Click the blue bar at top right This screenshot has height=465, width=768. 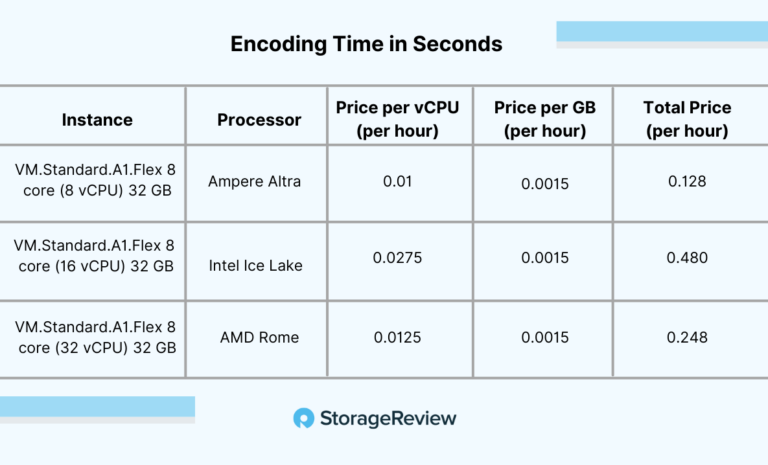point(662,31)
